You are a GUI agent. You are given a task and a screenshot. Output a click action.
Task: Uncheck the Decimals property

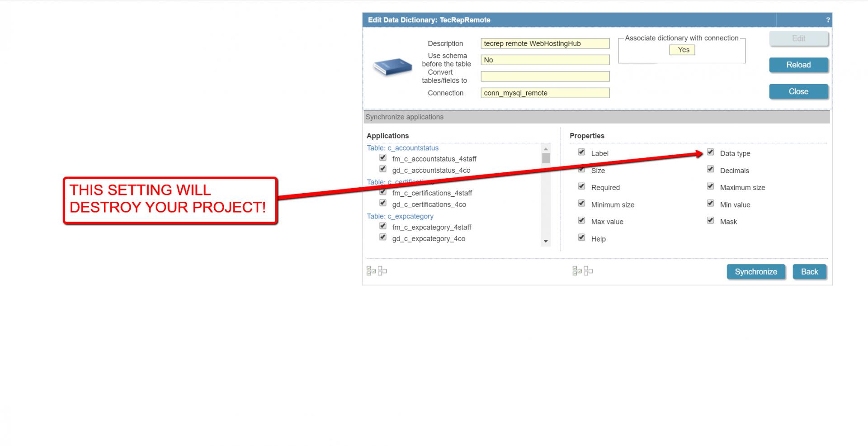click(711, 170)
